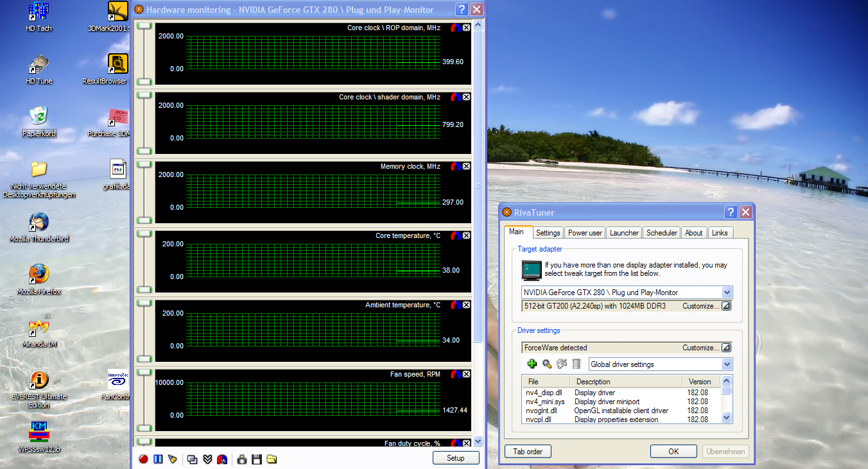Expand the Global driver settings dropdown
Screen dimensions: 868x469
point(726,364)
